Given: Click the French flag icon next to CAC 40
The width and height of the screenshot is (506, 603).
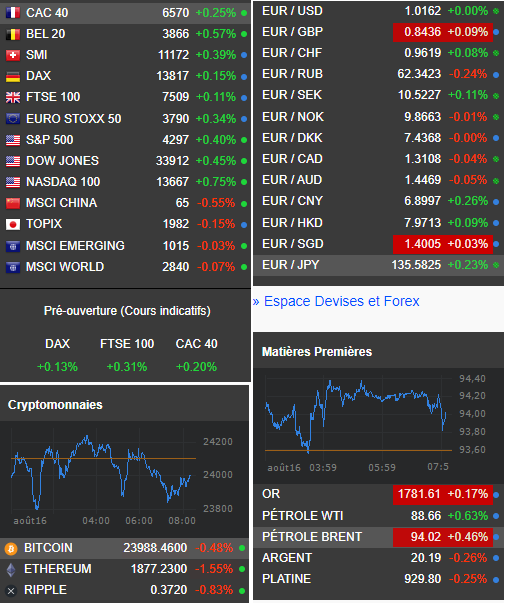Looking at the screenshot, I should (13, 13).
